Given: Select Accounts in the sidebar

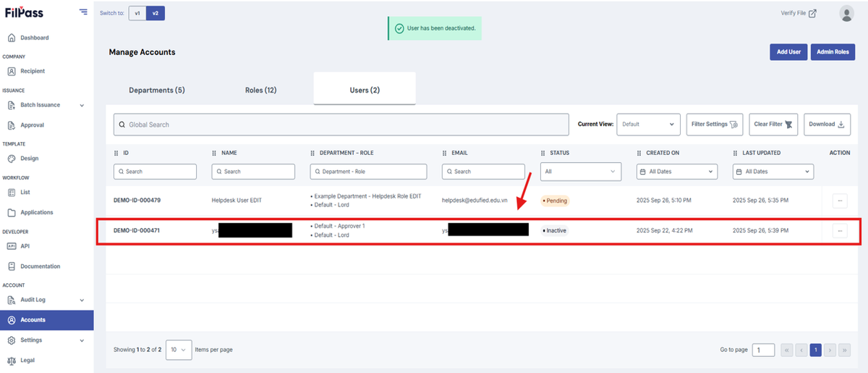Looking at the screenshot, I should coord(46,319).
